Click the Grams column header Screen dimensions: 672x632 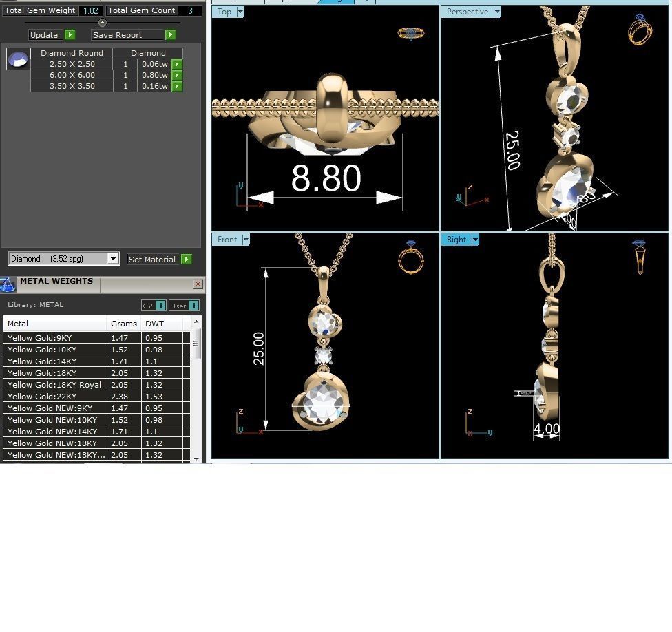click(124, 324)
